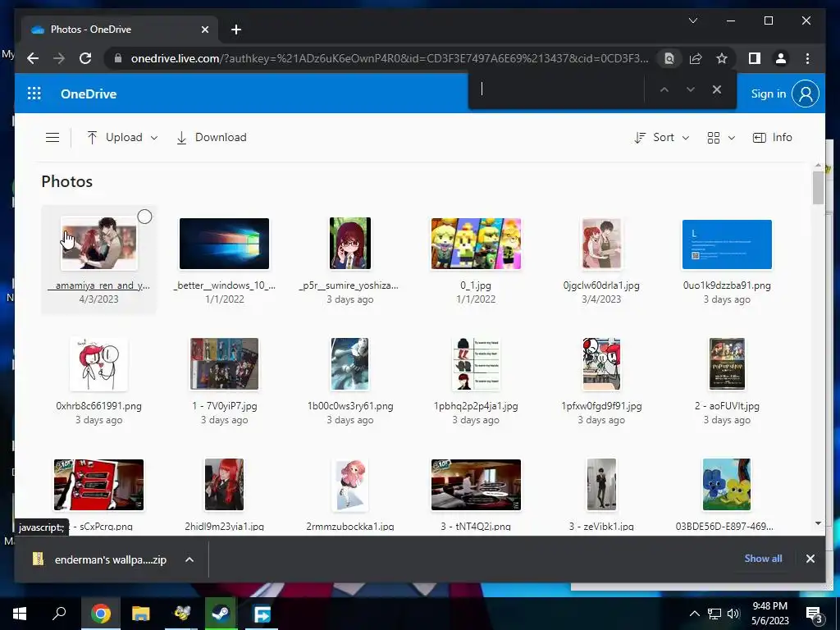Viewport: 840px width, 630px height.
Task: Reload the OneDrive page
Action: point(85,58)
